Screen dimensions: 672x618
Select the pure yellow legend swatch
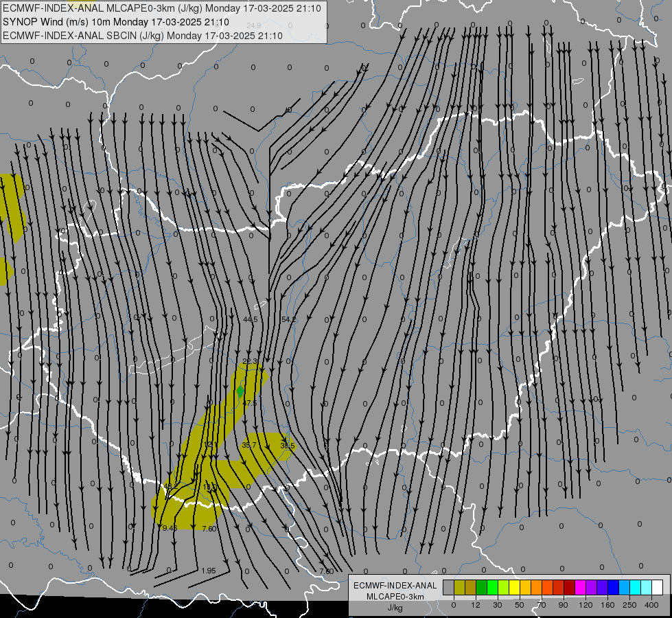point(514,587)
